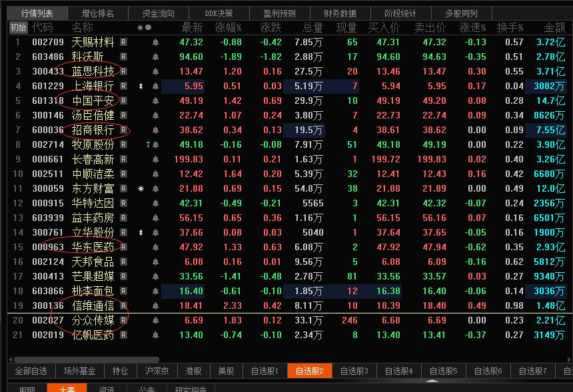
Task: Click the bell alert icon for 亿帆医药
Action: [155, 335]
